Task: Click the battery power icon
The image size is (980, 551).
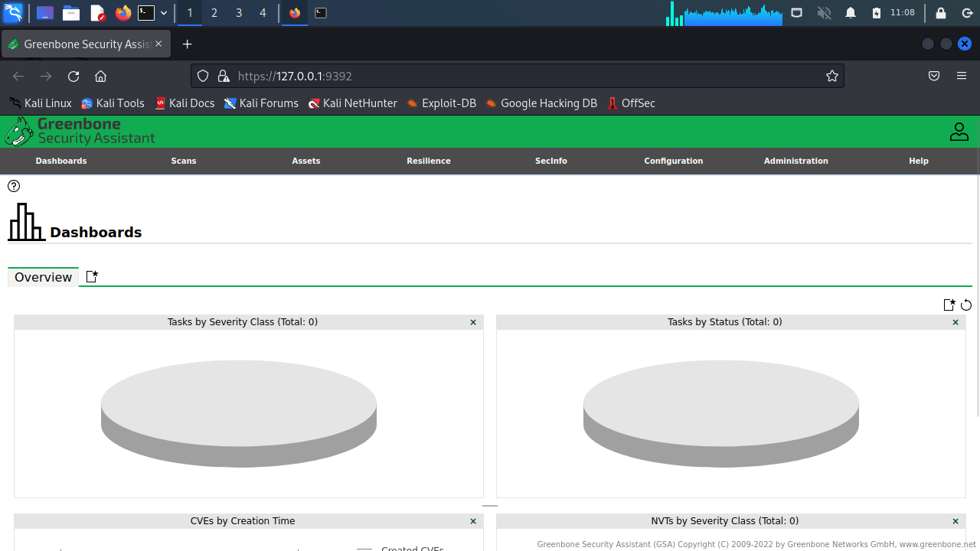Action: click(877, 13)
